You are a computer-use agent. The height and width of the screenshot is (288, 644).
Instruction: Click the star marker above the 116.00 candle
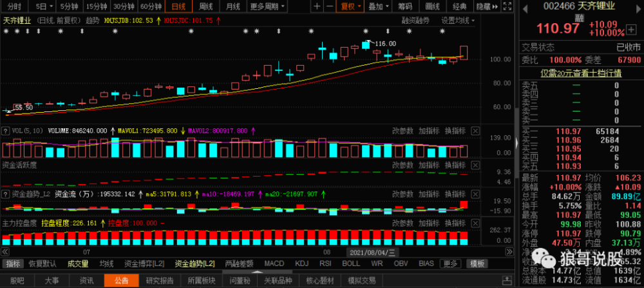click(366, 31)
